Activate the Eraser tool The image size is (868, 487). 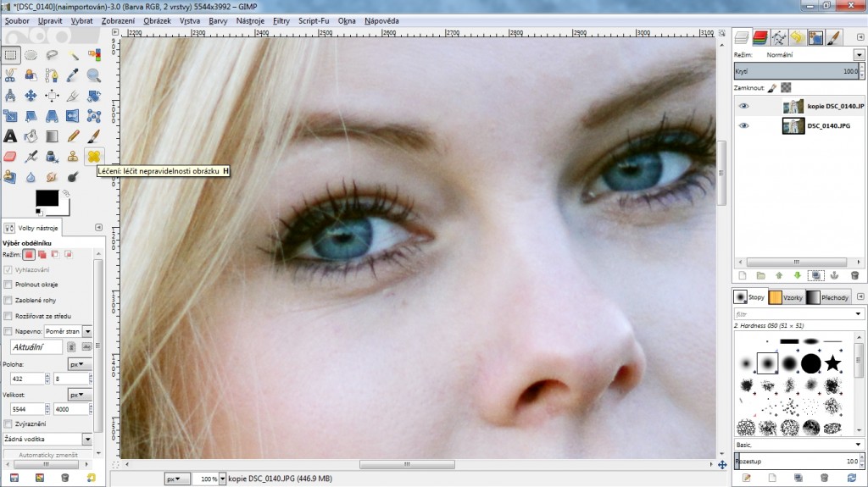pyautogui.click(x=10, y=157)
